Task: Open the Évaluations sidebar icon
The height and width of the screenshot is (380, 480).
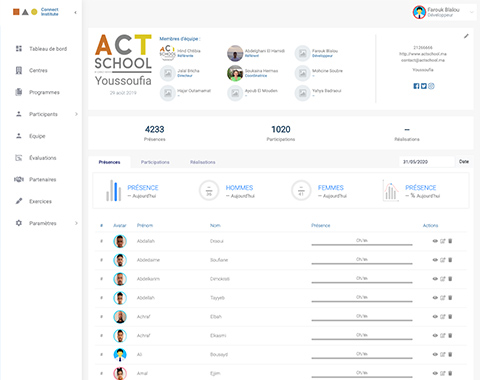Action: point(19,158)
